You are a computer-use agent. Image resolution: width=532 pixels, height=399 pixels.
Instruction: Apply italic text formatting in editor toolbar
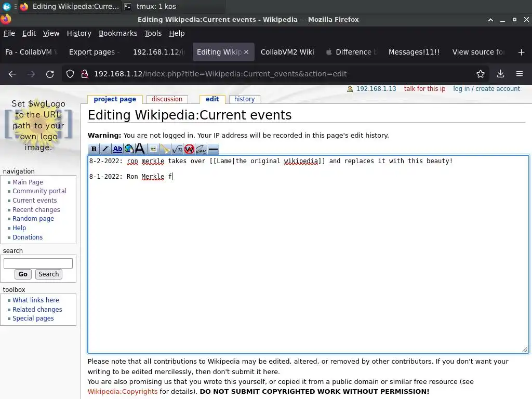pos(105,149)
